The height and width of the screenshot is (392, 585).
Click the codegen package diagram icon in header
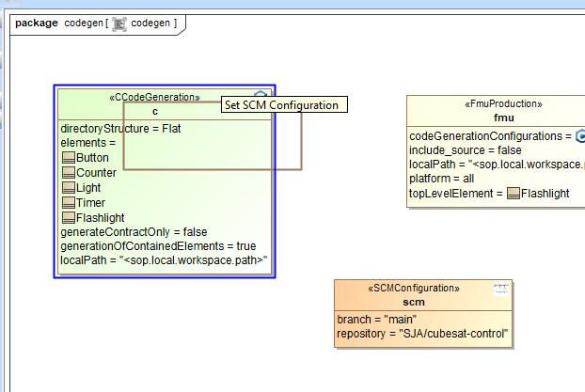click(119, 24)
